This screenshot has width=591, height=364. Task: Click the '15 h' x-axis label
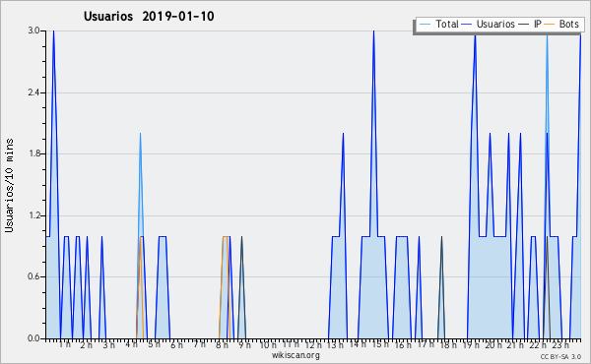tap(380, 344)
